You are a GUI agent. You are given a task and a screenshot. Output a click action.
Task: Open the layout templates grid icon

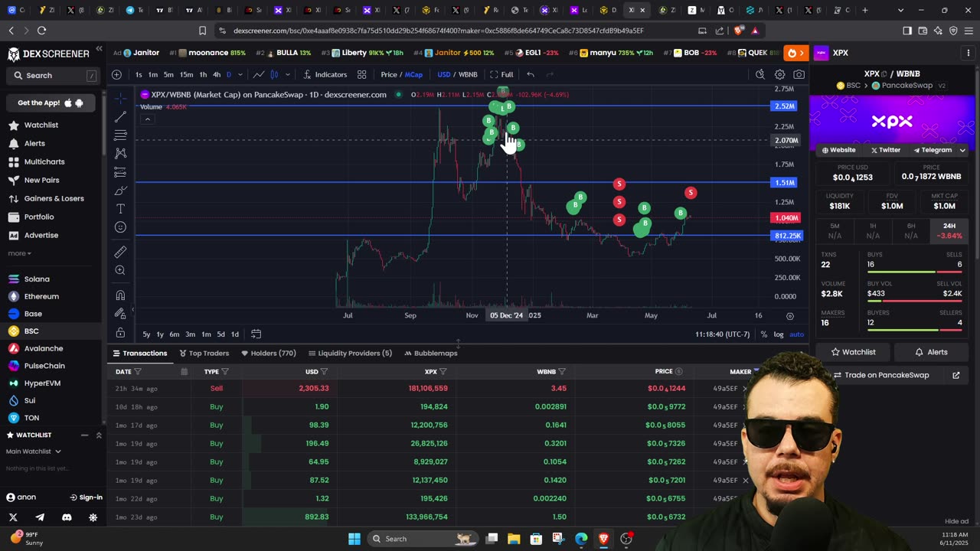pyautogui.click(x=361, y=74)
